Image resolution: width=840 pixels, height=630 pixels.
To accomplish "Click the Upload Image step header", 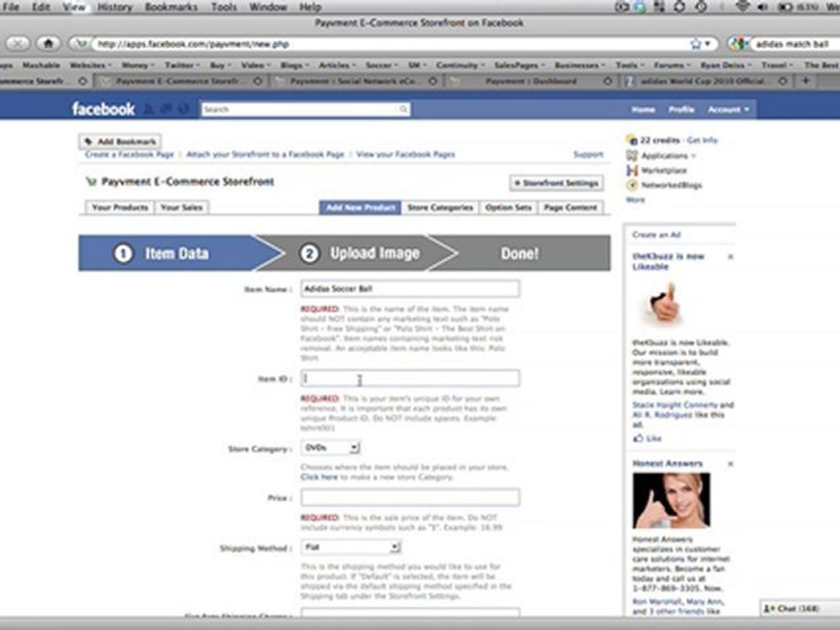I will (360, 253).
